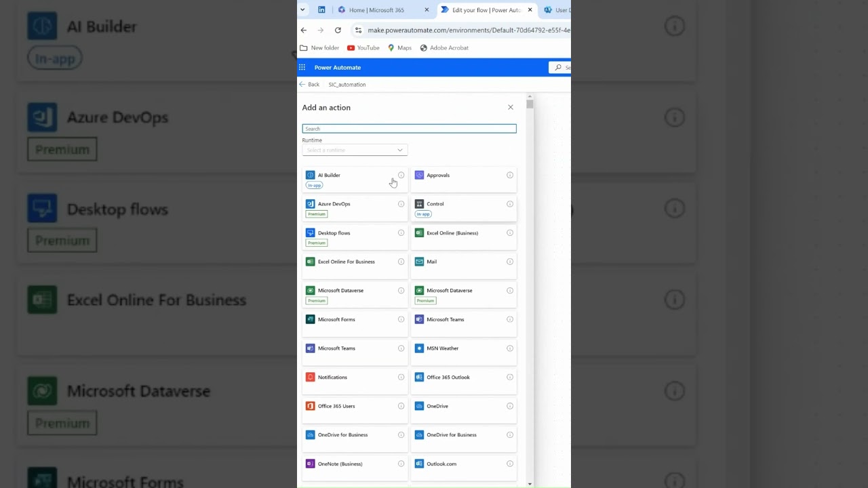Open the Adobe Acrobat bookmark
Screen dimensions: 868x488
pyautogui.click(x=444, y=48)
